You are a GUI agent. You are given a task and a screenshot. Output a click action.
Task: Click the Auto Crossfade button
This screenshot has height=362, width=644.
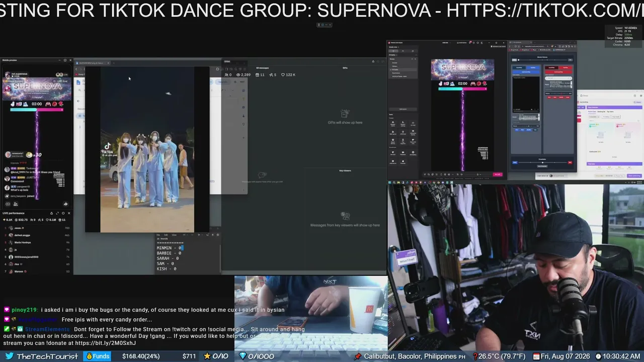[x=542, y=166]
